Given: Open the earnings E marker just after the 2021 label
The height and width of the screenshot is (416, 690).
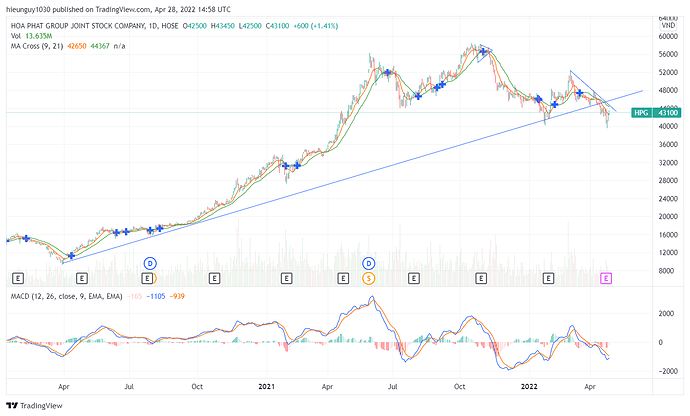Looking at the screenshot, I should pyautogui.click(x=286, y=278).
